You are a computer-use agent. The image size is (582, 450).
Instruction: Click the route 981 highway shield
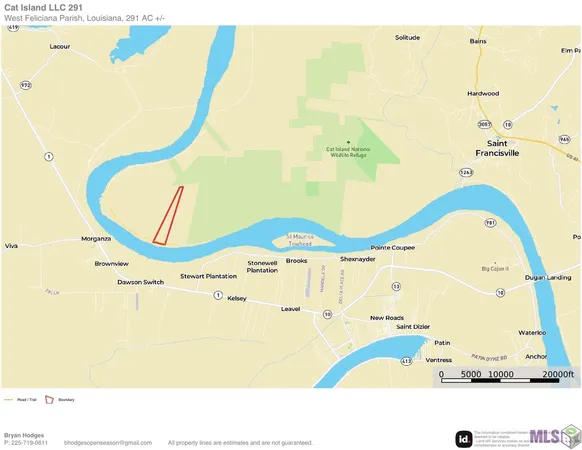[491, 223]
